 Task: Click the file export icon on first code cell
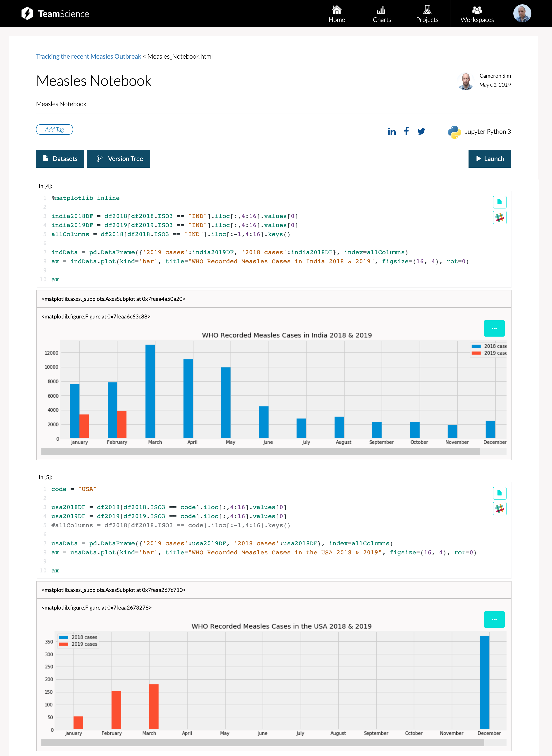tap(500, 202)
